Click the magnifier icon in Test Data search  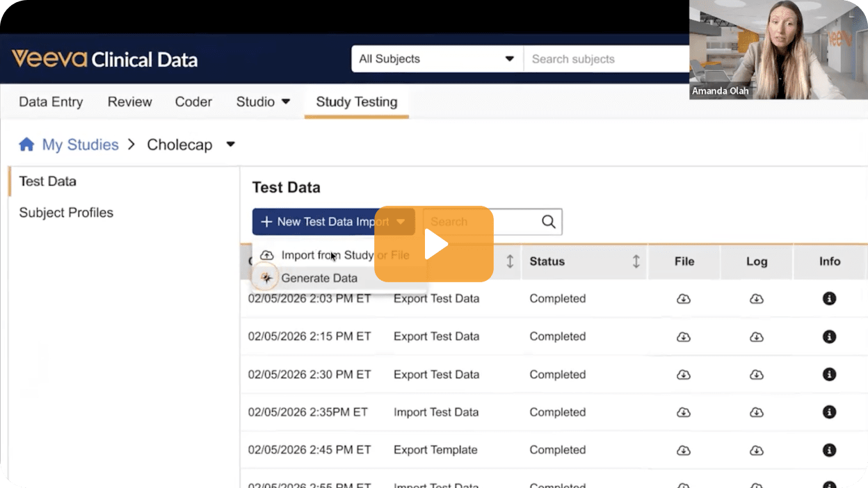coord(549,222)
